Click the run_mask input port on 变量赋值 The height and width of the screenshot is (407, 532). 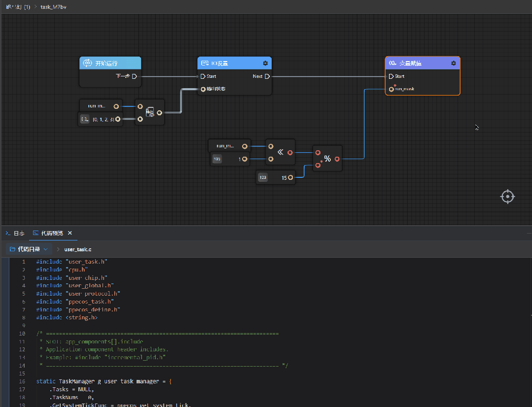[x=391, y=89]
